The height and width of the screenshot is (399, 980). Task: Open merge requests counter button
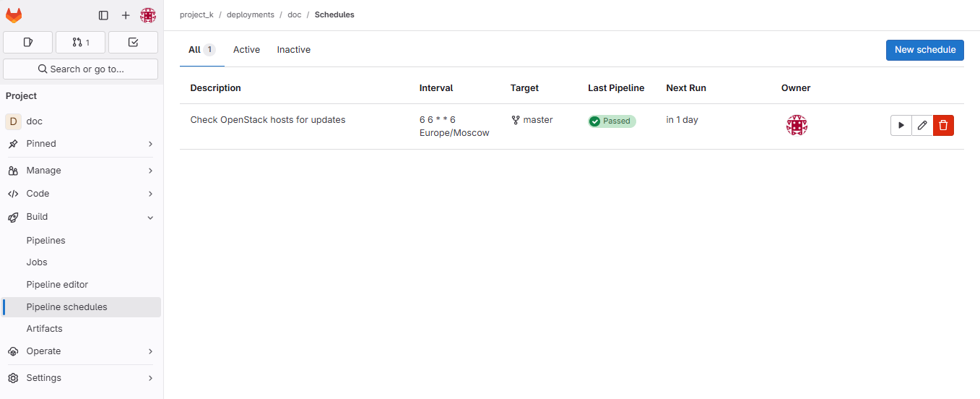click(x=81, y=43)
